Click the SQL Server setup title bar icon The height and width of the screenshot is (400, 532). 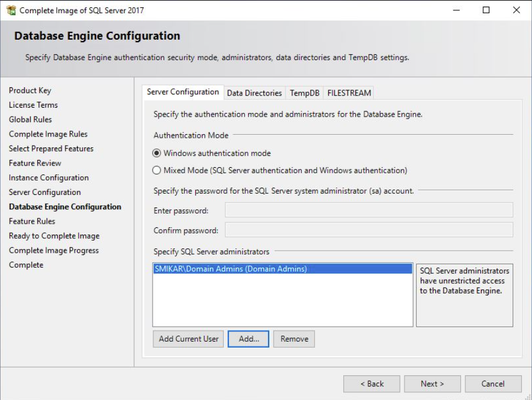[x=11, y=10]
